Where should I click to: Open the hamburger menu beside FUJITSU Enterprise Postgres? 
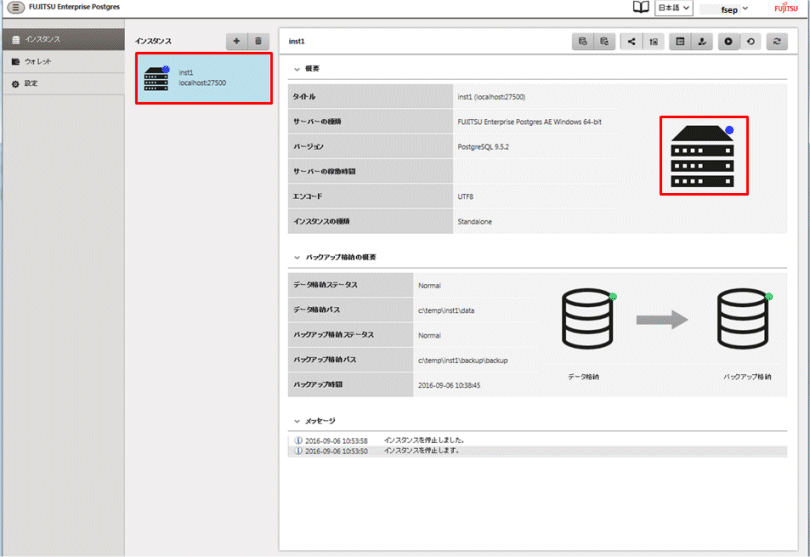coord(15,7)
